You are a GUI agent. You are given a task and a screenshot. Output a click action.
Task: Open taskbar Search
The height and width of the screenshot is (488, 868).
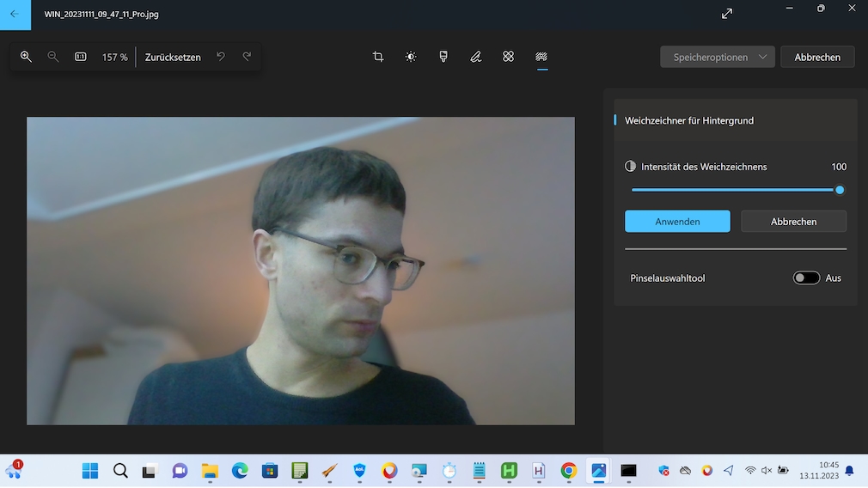(120, 471)
